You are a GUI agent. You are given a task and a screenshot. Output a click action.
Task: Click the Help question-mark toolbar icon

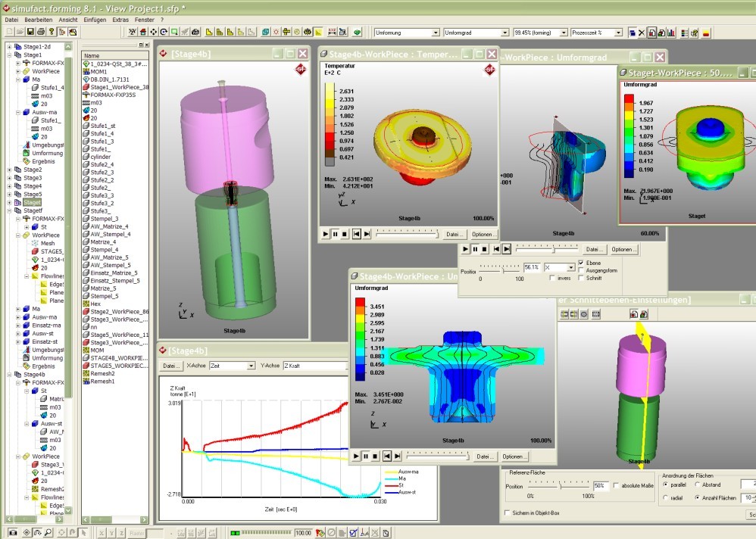click(x=51, y=32)
